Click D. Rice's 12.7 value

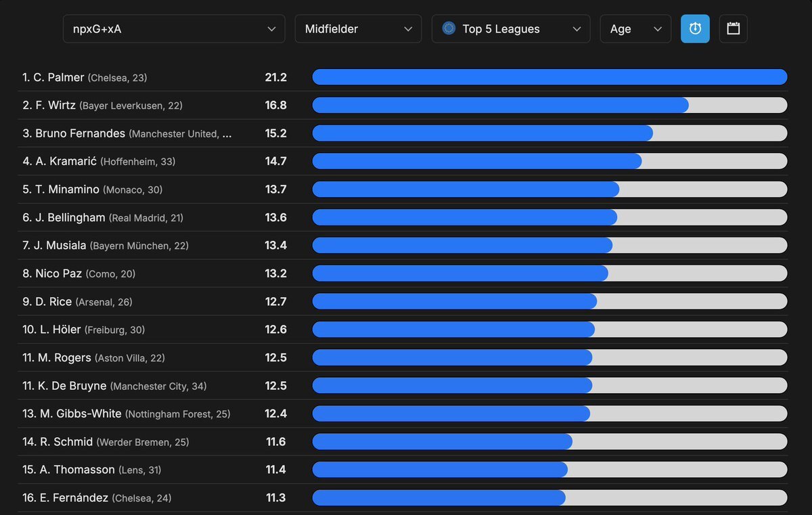coord(276,302)
